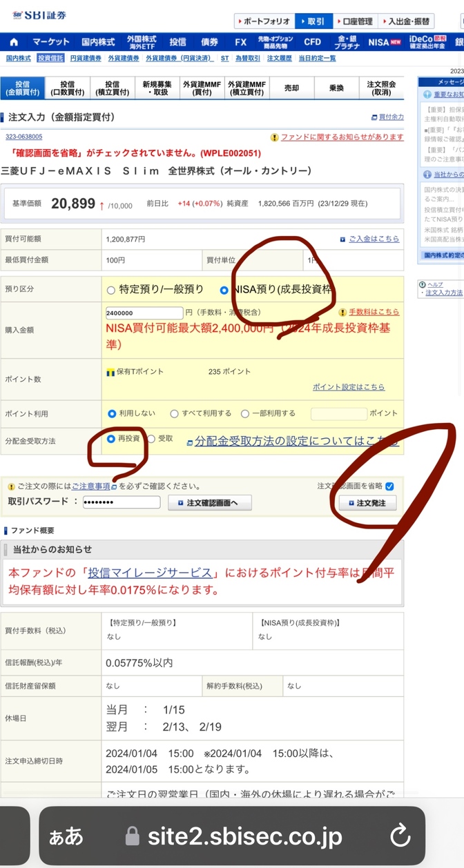The image size is (464, 868).
Task: Open 金・銀 プラチナ menu item
Action: click(347, 42)
